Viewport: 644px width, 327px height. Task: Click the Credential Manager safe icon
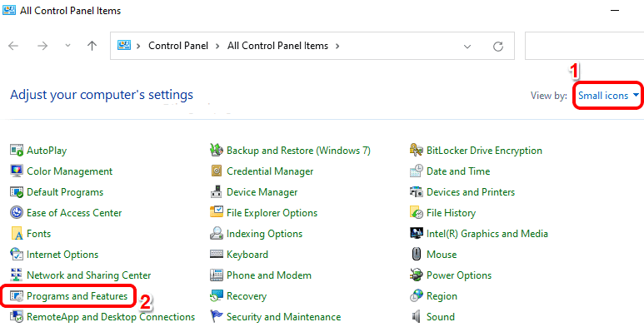pos(217,171)
